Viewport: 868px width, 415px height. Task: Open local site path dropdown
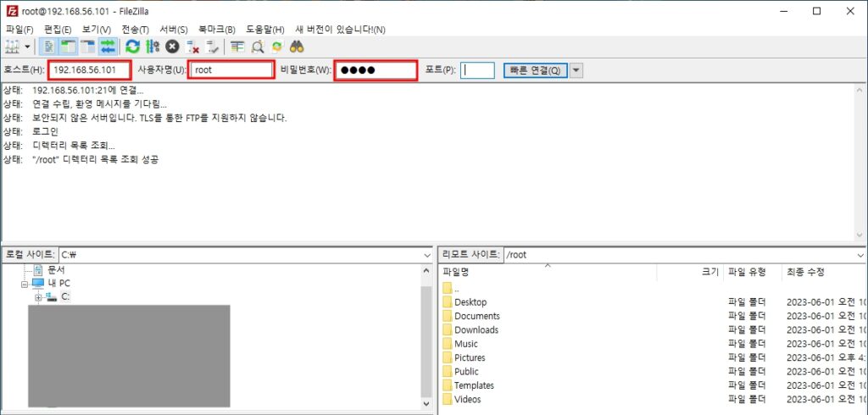[x=427, y=255]
